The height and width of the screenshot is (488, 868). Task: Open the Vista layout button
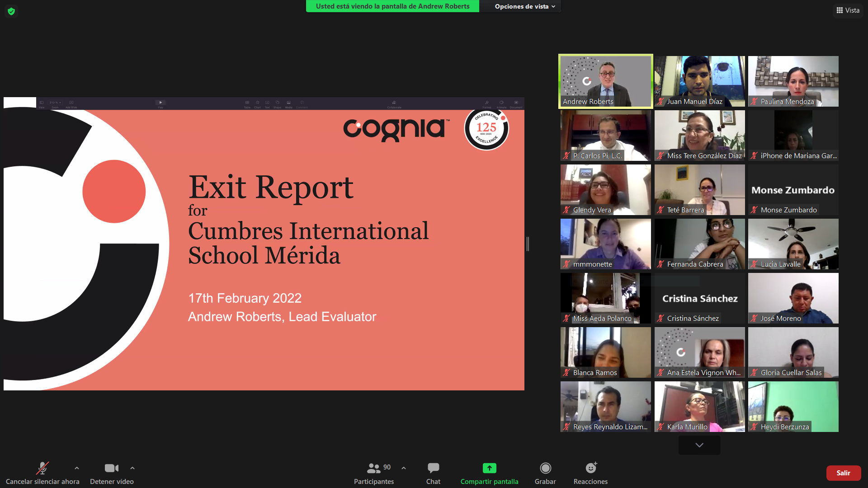pyautogui.click(x=848, y=10)
